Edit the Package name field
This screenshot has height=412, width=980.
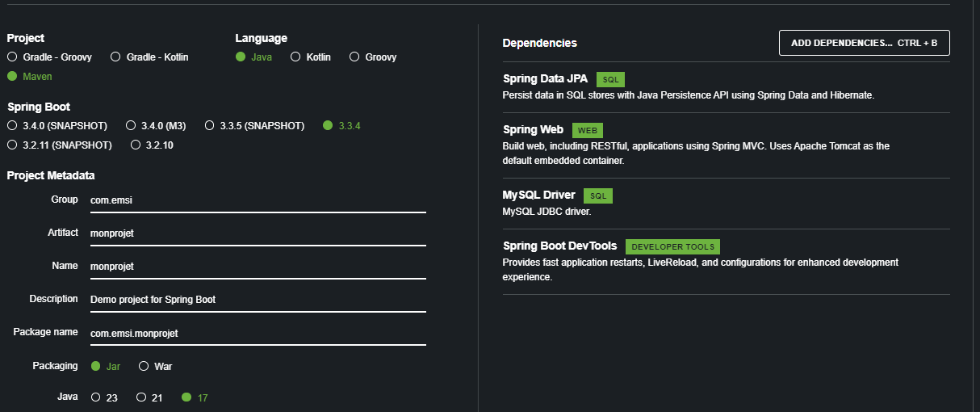257,333
